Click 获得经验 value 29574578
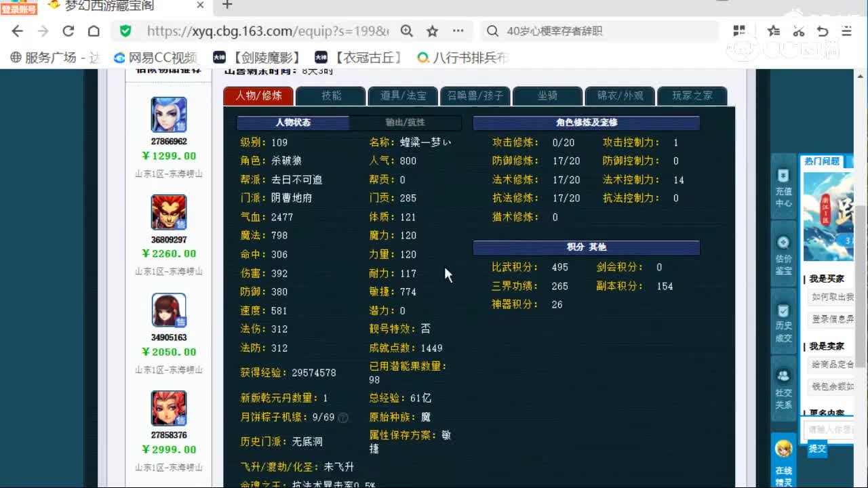This screenshot has height=488, width=868. pyautogui.click(x=314, y=373)
